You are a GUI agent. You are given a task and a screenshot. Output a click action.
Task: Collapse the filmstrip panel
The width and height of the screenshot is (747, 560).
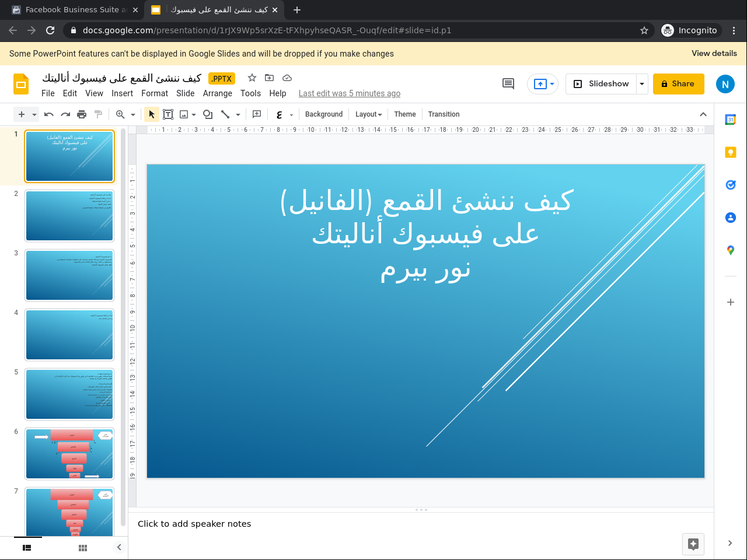click(x=119, y=547)
